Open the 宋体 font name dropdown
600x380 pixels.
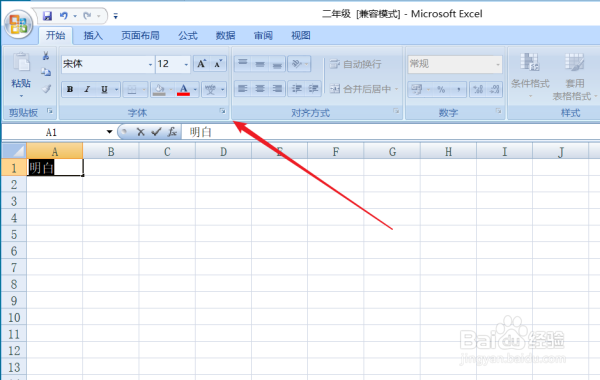click(150, 64)
